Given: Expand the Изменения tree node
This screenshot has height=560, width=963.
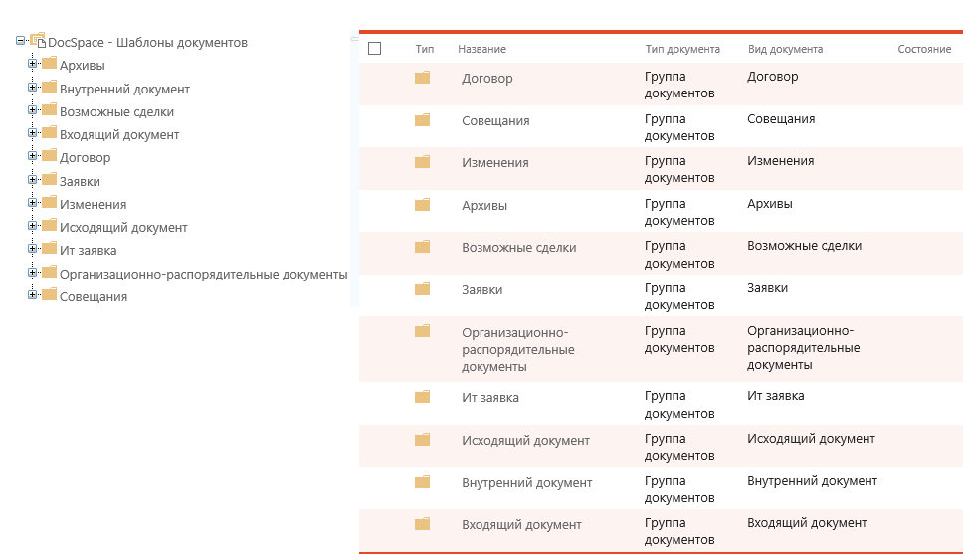Looking at the screenshot, I should [33, 202].
